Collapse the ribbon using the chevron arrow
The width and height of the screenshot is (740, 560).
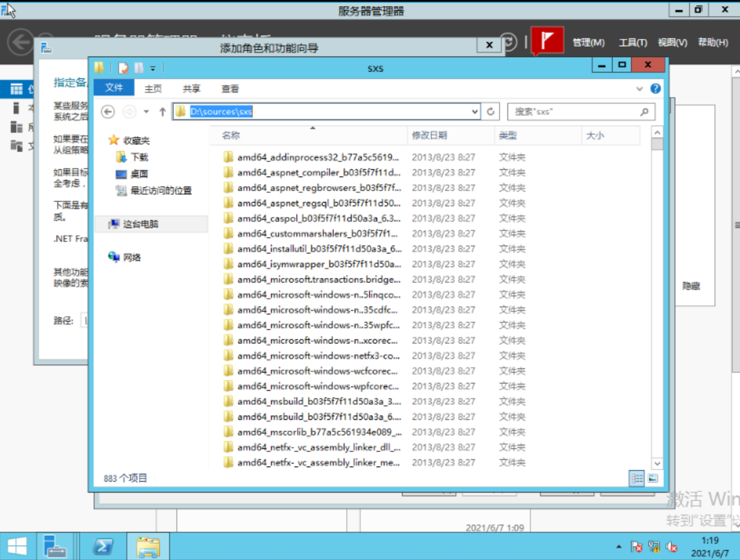click(640, 88)
